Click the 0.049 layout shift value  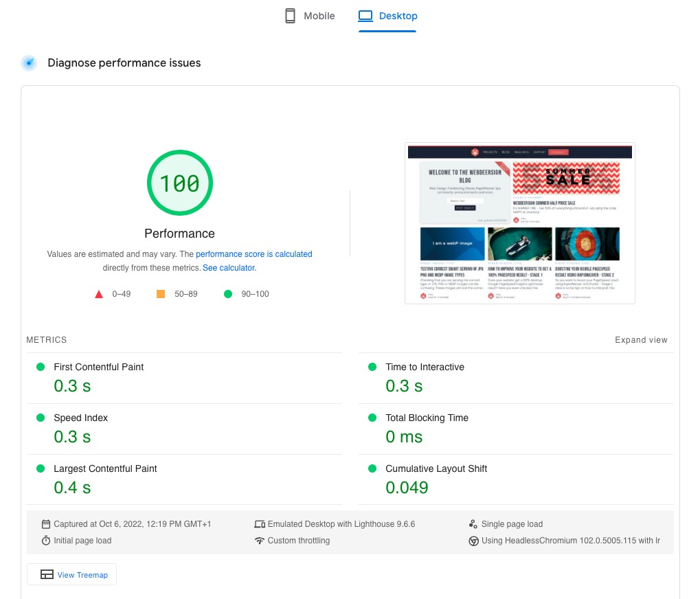(407, 488)
